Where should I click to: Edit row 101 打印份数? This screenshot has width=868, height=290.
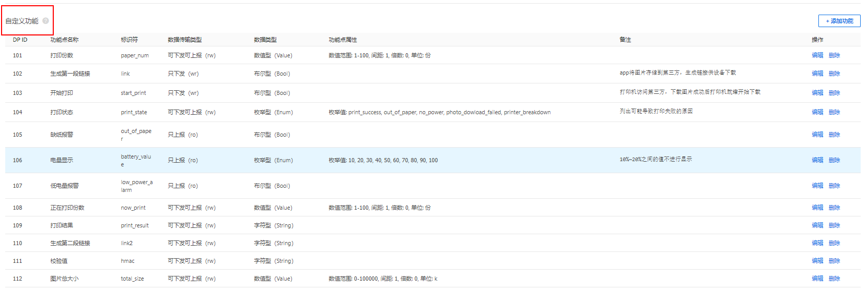(817, 55)
